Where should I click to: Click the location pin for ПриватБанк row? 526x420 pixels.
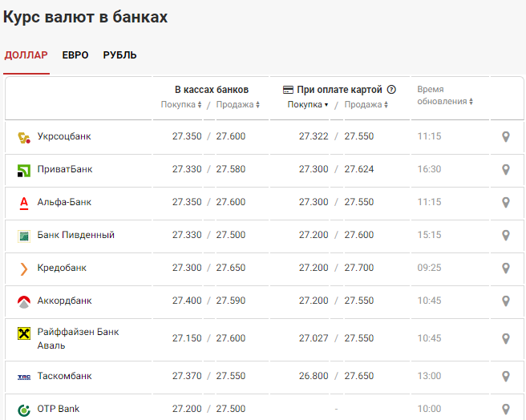pos(505,170)
